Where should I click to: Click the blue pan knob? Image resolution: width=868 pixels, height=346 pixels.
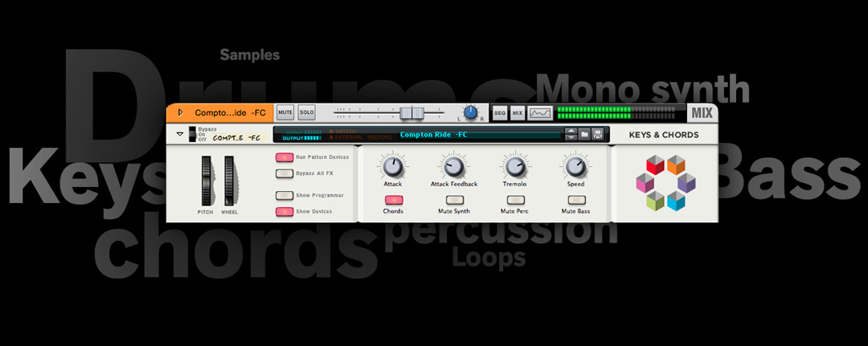(x=471, y=113)
